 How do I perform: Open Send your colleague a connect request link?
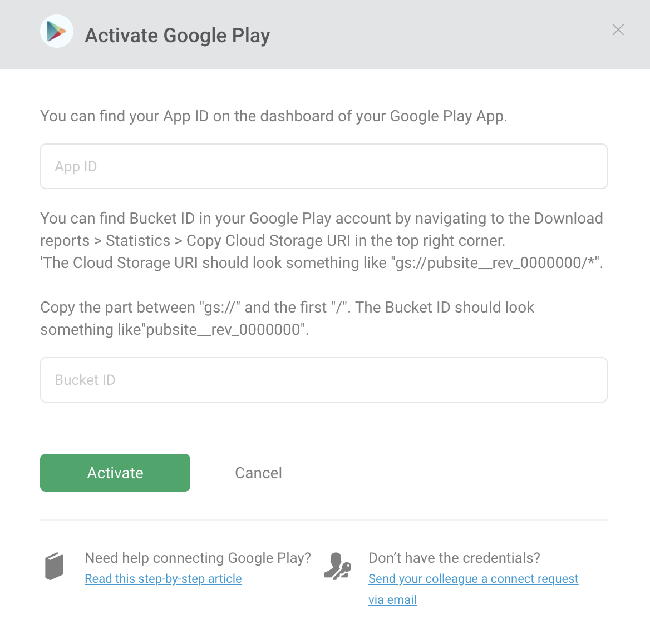[474, 578]
